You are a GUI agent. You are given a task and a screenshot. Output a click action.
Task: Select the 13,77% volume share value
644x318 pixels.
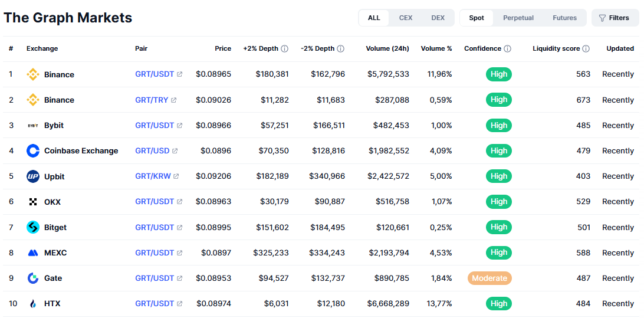[439, 304]
